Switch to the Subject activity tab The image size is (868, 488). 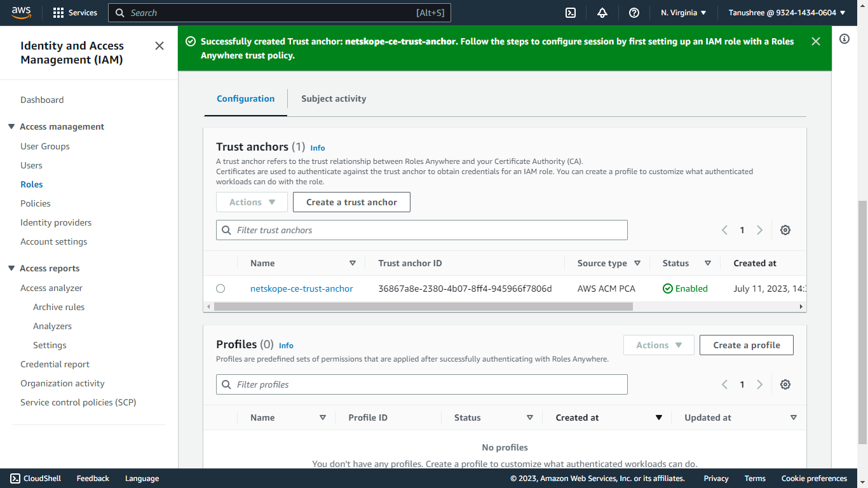pos(334,98)
